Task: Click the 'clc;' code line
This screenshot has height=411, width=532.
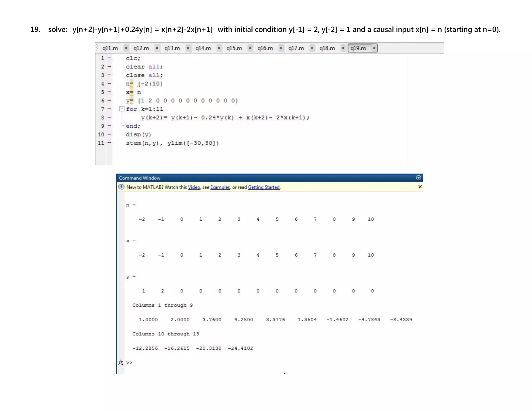Action: (x=133, y=58)
